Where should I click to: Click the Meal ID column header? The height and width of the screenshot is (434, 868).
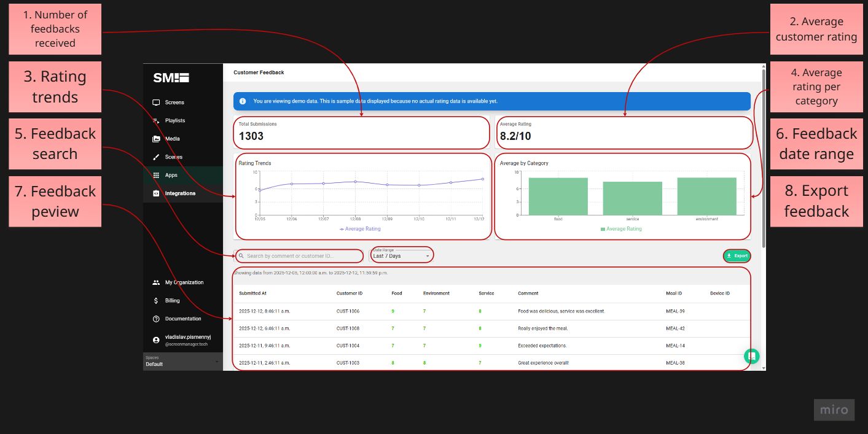[x=674, y=293]
